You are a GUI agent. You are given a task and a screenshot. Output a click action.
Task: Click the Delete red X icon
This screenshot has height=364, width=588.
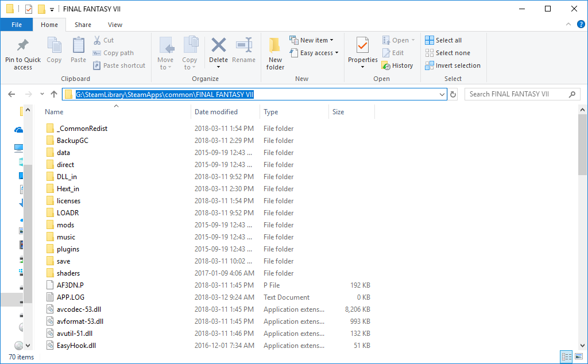[x=218, y=45]
